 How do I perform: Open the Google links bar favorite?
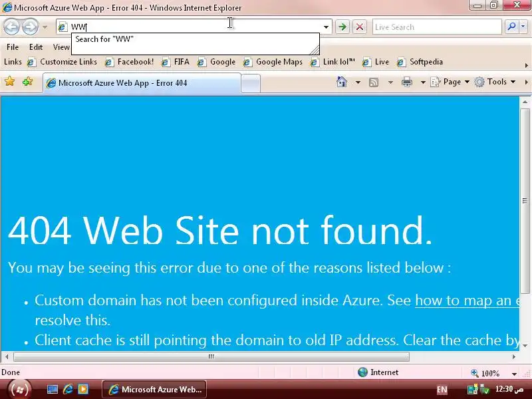[x=217, y=62]
